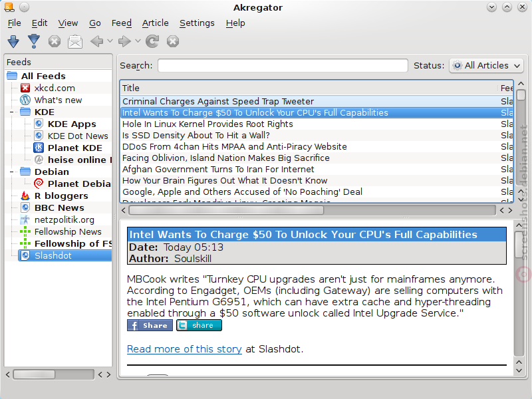Open the Go menu
Image resolution: width=532 pixels, height=399 pixels.
click(95, 23)
